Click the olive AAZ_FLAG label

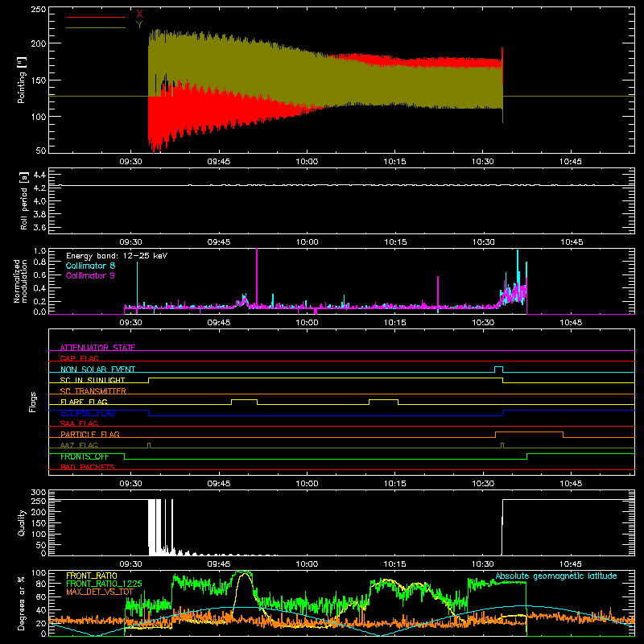79,445
